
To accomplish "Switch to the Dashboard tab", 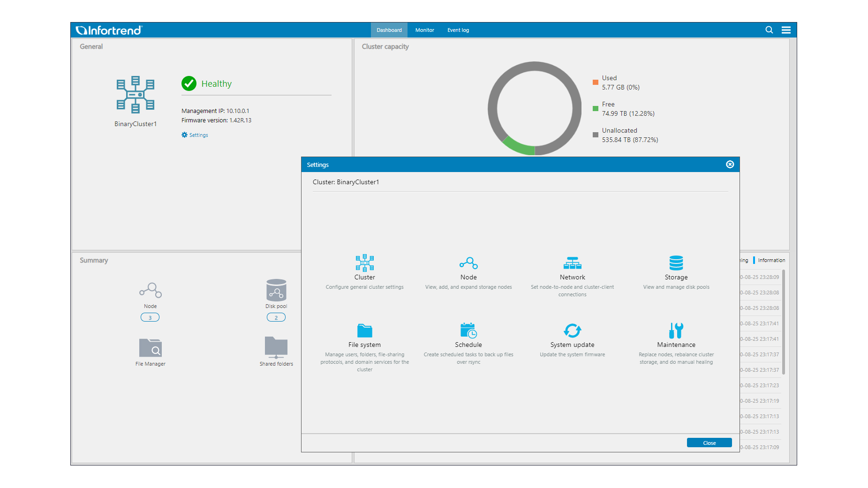I will [389, 30].
